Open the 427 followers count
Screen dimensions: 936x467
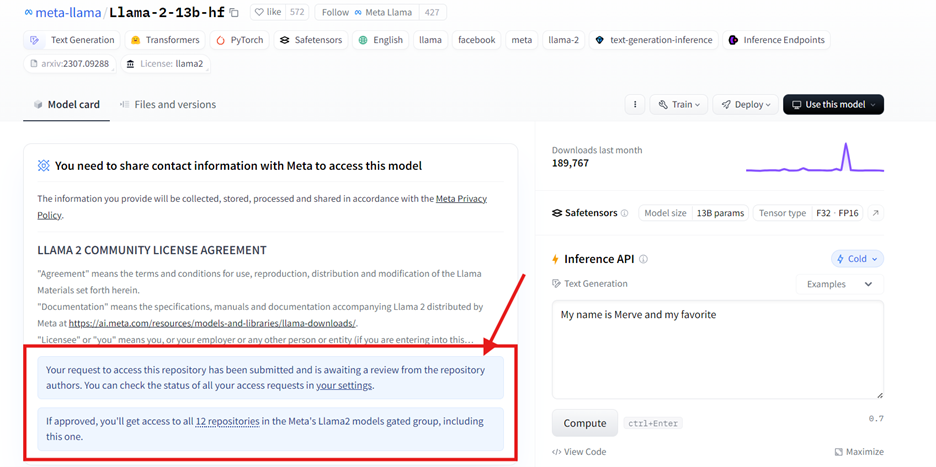coord(432,12)
